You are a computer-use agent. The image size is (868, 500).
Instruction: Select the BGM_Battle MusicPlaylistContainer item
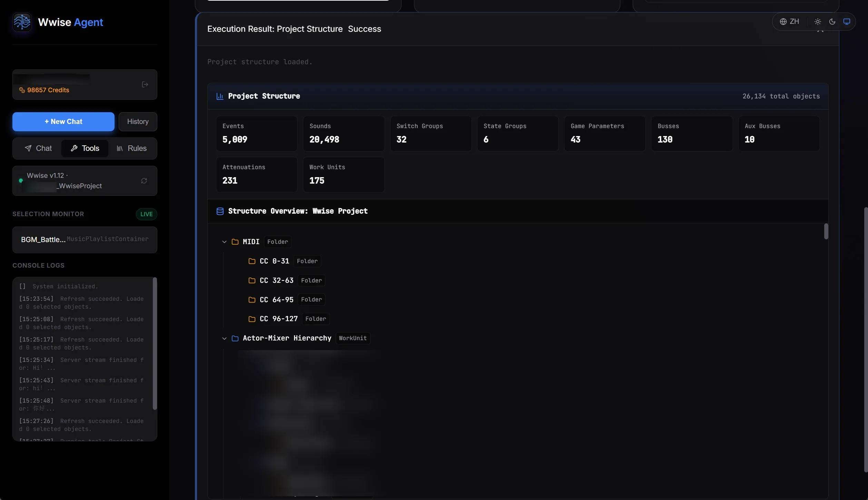85,240
